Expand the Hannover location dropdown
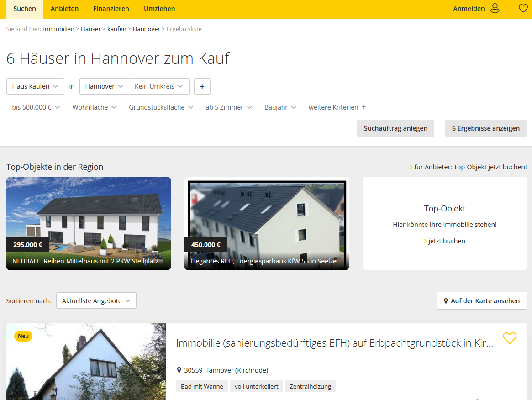Image resolution: width=532 pixels, height=400 pixels. (x=104, y=86)
